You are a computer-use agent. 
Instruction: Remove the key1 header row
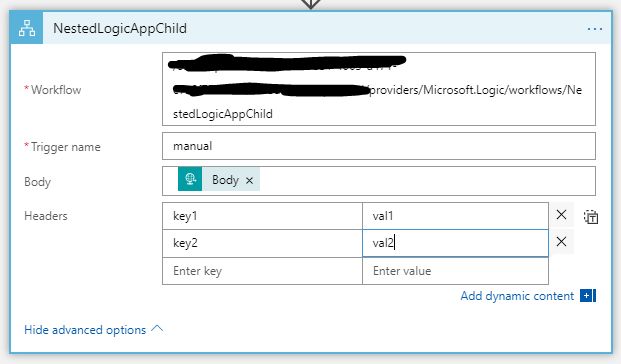coord(561,215)
